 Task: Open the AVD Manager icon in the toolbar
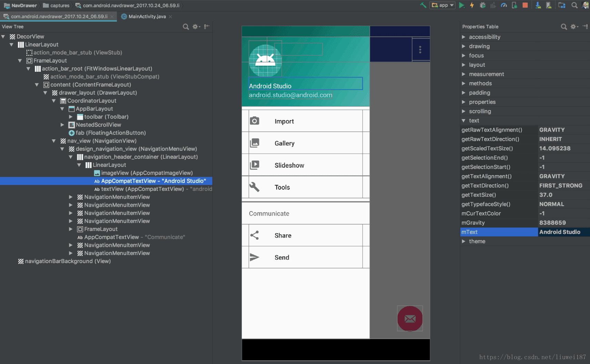tap(549, 5)
